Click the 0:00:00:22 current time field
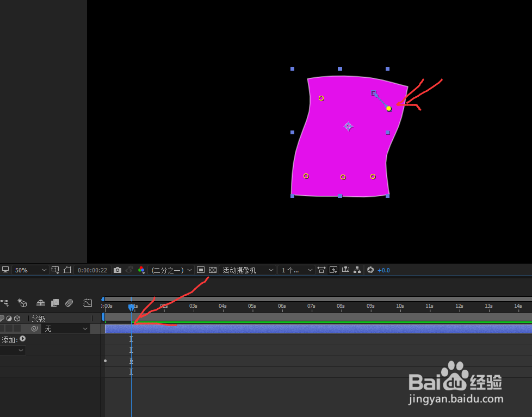 pyautogui.click(x=92, y=270)
